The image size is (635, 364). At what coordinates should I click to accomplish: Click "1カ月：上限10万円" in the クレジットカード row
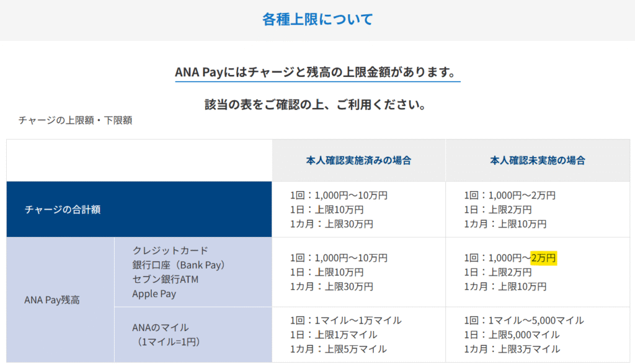[505, 286]
